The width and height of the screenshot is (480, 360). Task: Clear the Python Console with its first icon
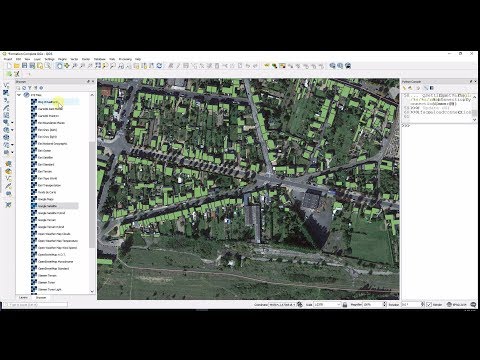pos(405,88)
